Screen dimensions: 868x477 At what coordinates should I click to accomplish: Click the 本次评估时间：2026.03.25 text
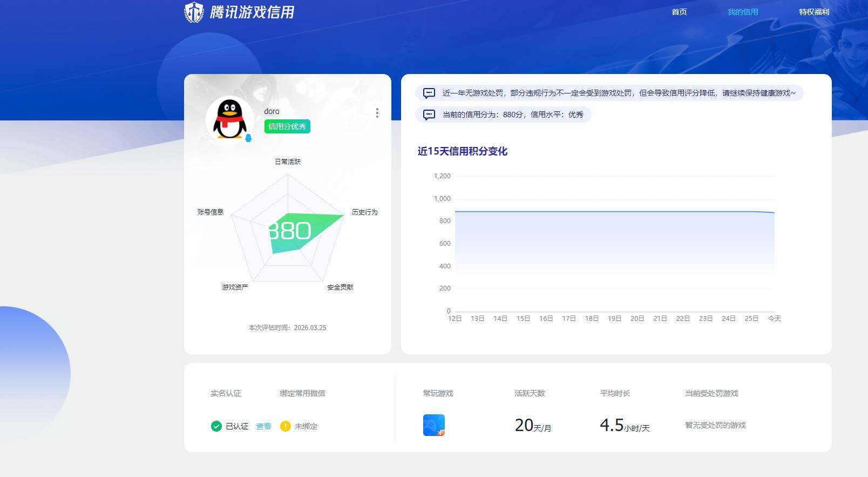coord(287,328)
